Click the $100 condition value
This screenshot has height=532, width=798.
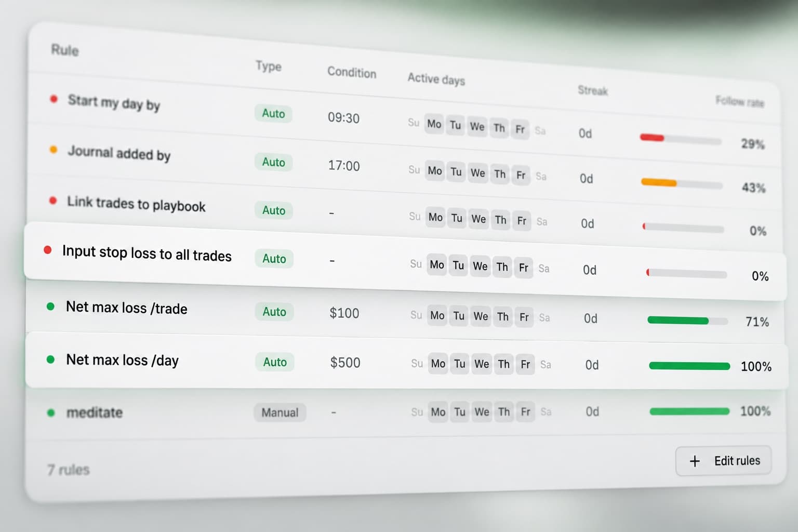(x=344, y=313)
